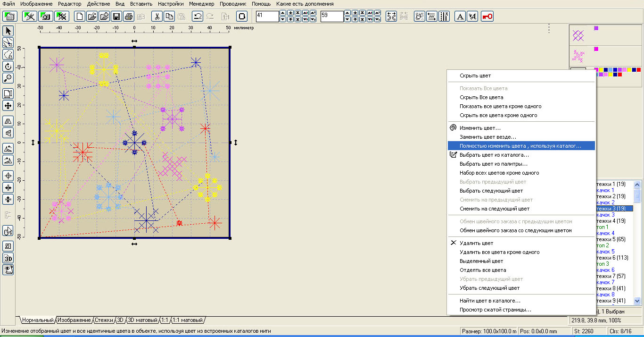Click the print icon in toolbar
This screenshot has height=337, width=644.
click(x=128, y=17)
